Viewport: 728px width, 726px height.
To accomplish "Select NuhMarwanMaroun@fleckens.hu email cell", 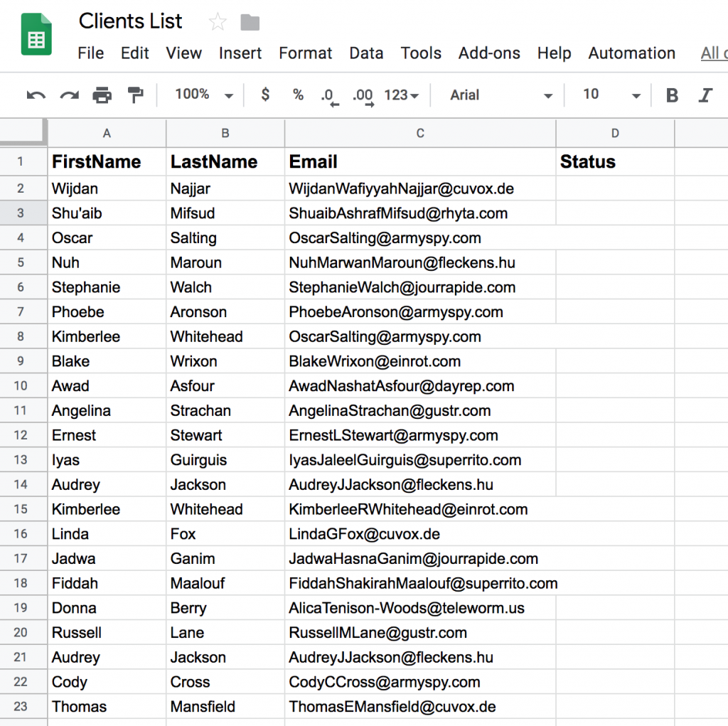I will coord(420,262).
